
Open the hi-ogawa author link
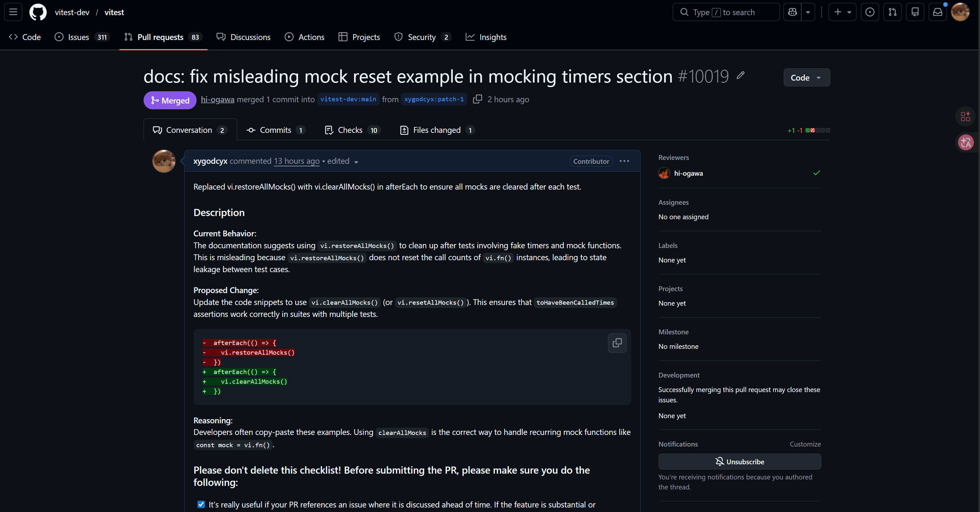pyautogui.click(x=217, y=100)
